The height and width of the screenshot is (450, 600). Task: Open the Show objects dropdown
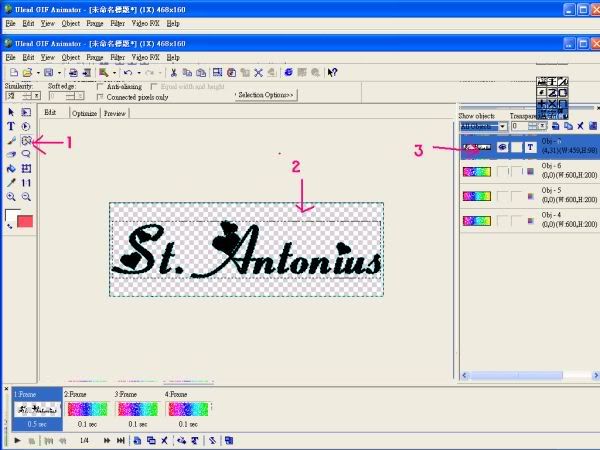point(502,127)
